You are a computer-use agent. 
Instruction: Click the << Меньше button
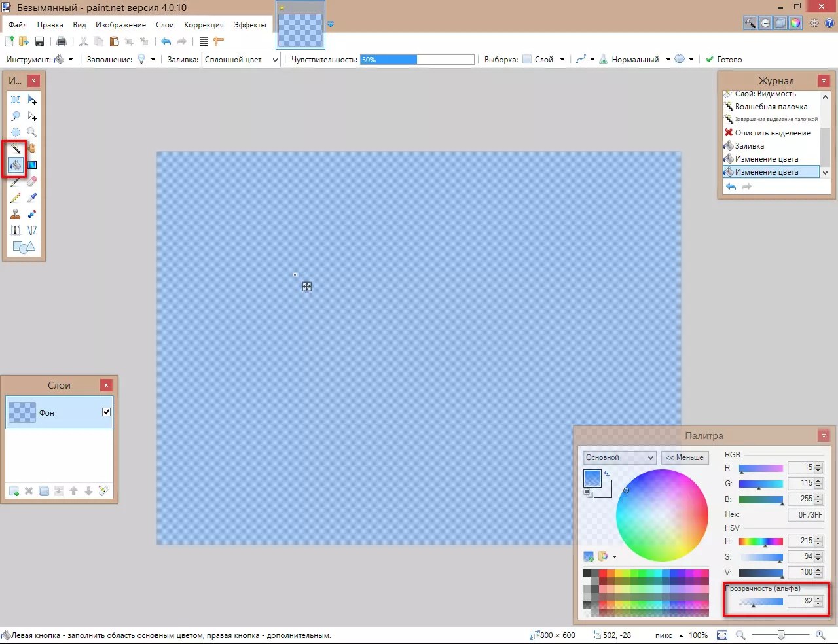(685, 457)
